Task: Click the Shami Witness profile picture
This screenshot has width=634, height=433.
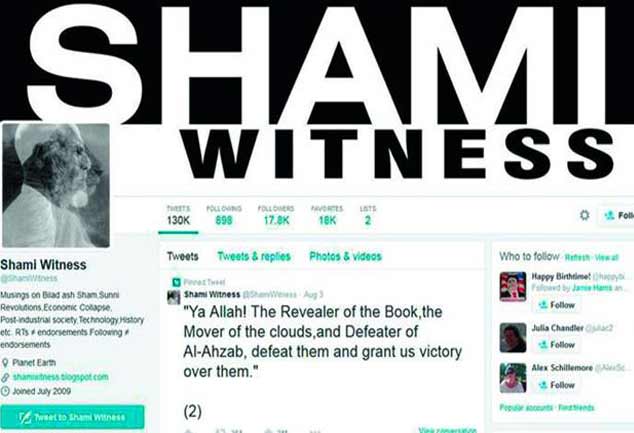Action: point(56,185)
